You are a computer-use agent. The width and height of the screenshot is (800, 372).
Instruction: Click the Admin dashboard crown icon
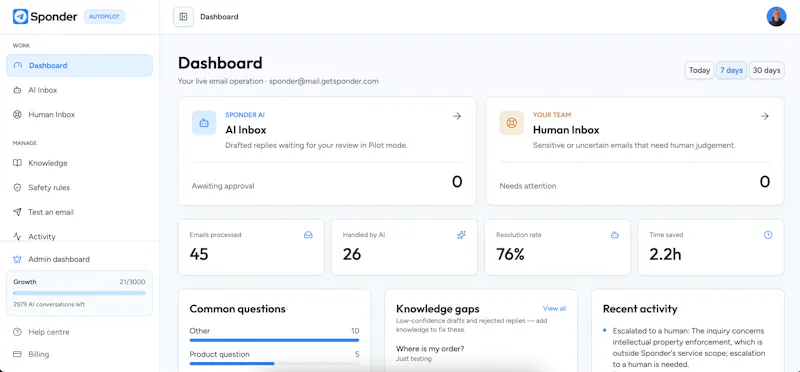coord(18,259)
